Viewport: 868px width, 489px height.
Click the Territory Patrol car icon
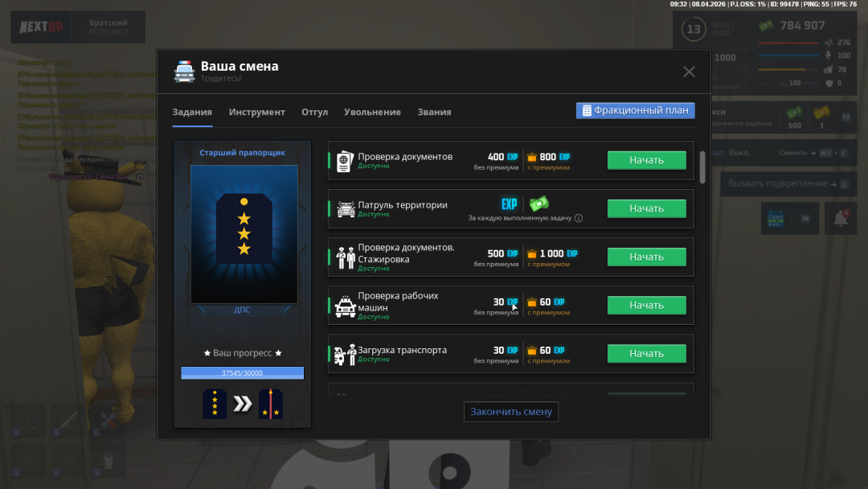pyautogui.click(x=346, y=209)
